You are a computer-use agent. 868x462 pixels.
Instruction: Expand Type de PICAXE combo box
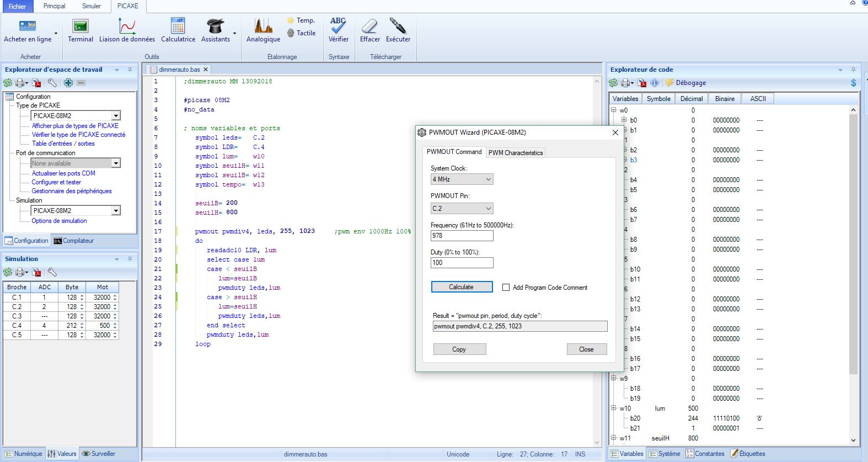pyautogui.click(x=116, y=116)
